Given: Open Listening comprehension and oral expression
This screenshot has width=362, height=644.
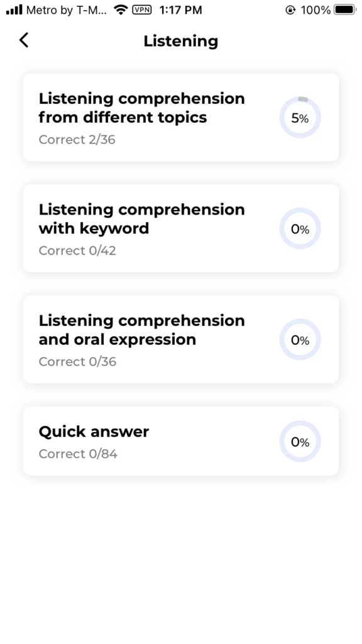Looking at the screenshot, I should [181, 339].
